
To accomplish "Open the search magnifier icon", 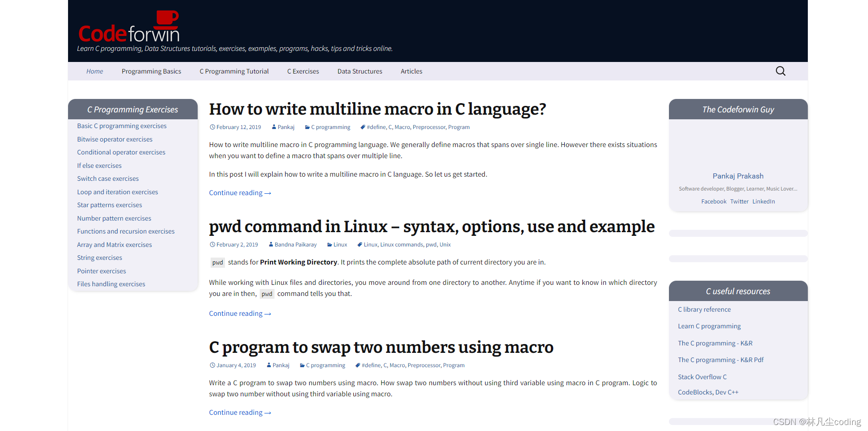I will [x=781, y=71].
